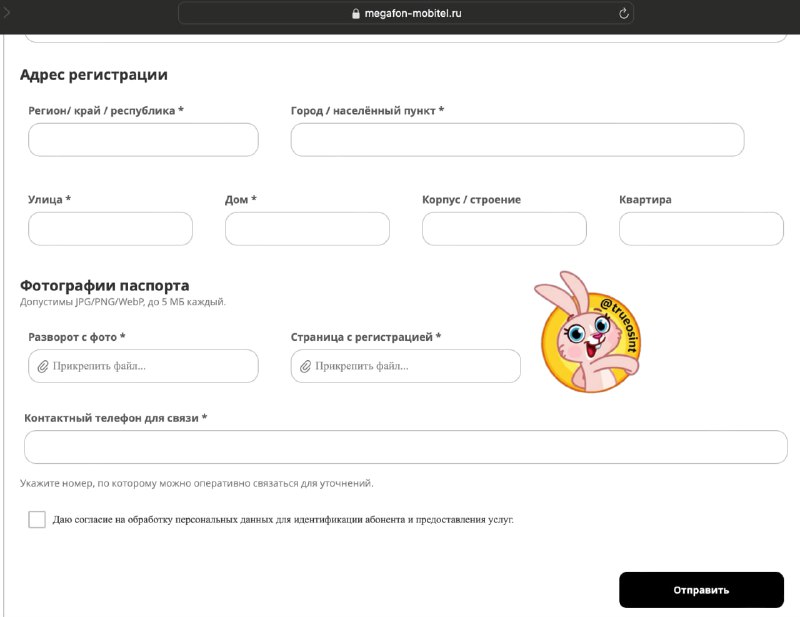Click into the Дом field

(307, 229)
